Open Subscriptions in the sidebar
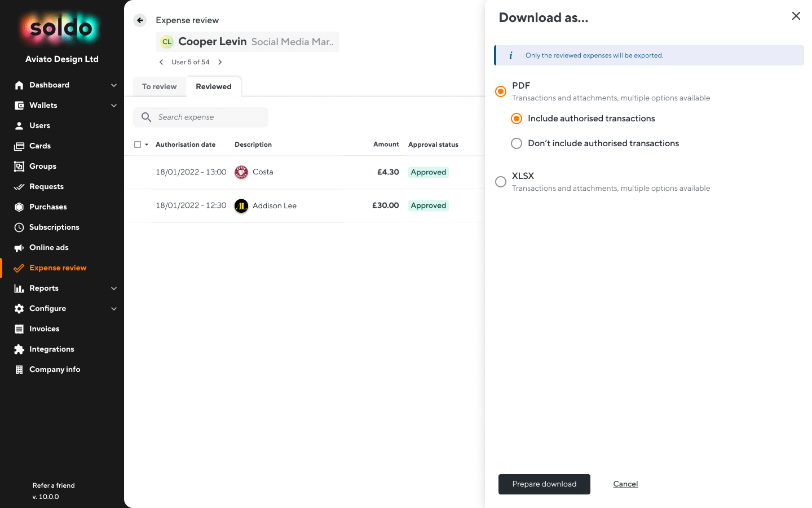This screenshot has height=508, width=812. coord(54,227)
